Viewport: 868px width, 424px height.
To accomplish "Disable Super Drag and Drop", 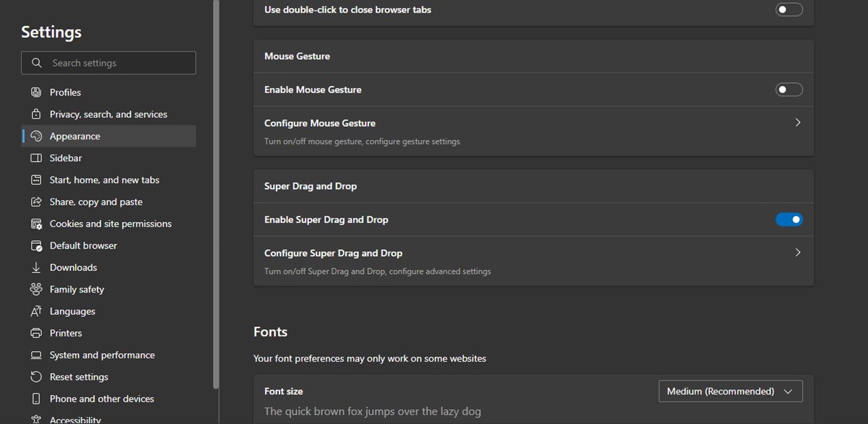I will pos(789,219).
